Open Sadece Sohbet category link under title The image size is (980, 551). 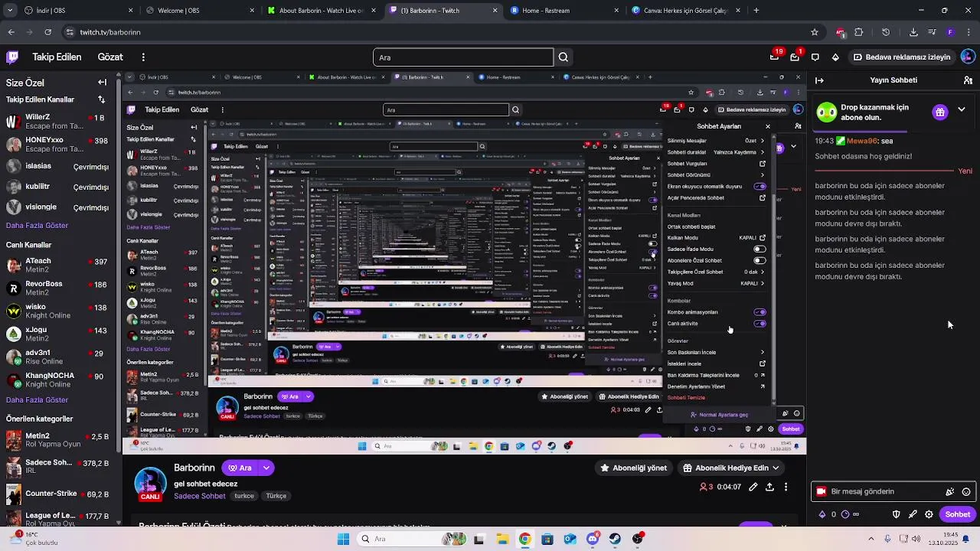click(199, 496)
